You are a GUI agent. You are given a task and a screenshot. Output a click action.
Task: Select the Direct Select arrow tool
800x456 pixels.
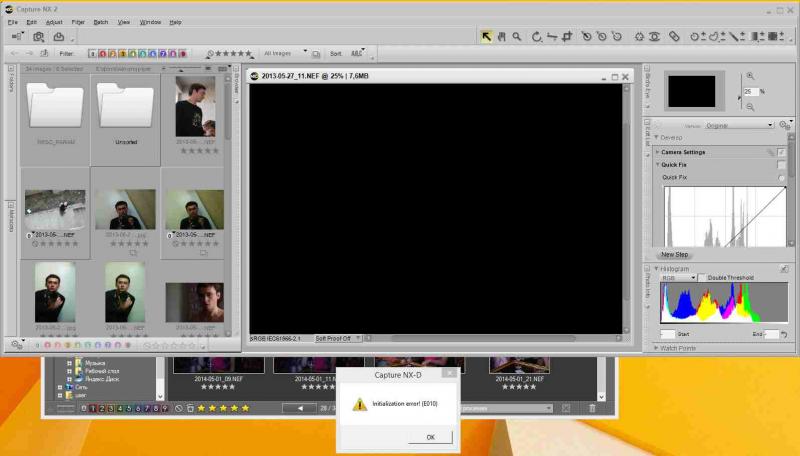pos(486,36)
